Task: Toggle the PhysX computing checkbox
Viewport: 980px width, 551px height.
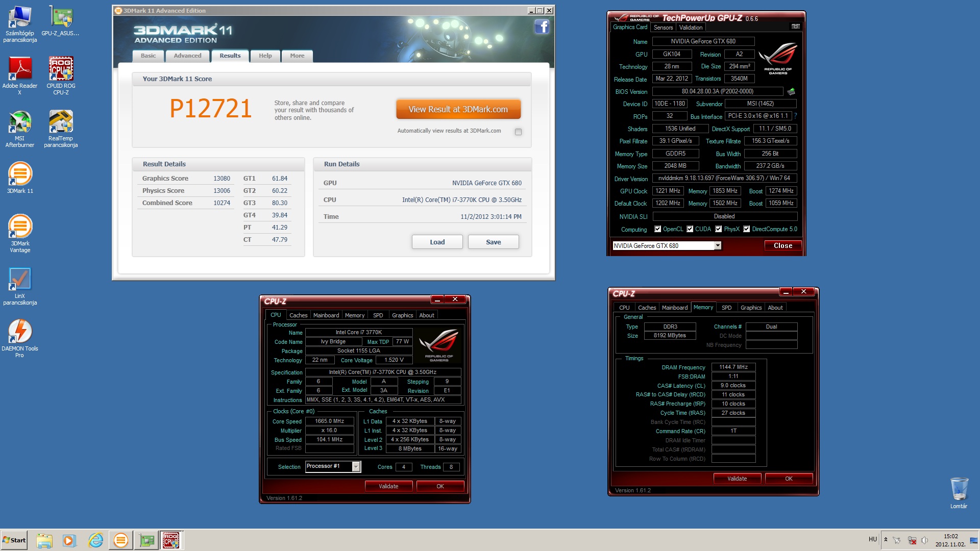Action: [719, 229]
